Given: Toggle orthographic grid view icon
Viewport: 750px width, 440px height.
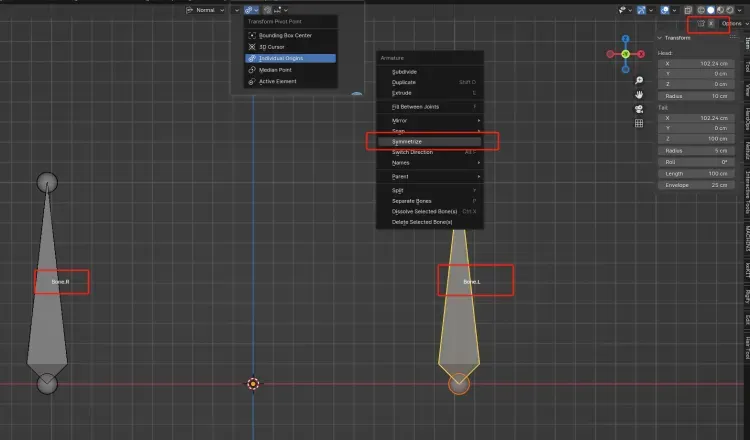Looking at the screenshot, I should pos(639,123).
